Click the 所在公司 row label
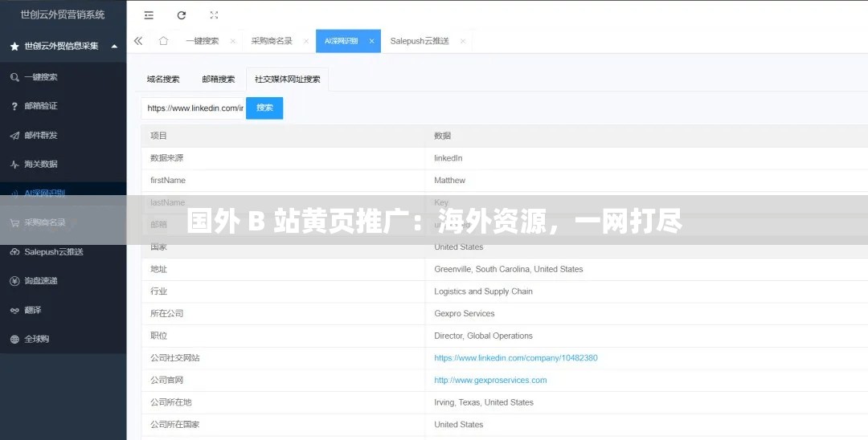This screenshot has height=440, width=868. pos(166,313)
